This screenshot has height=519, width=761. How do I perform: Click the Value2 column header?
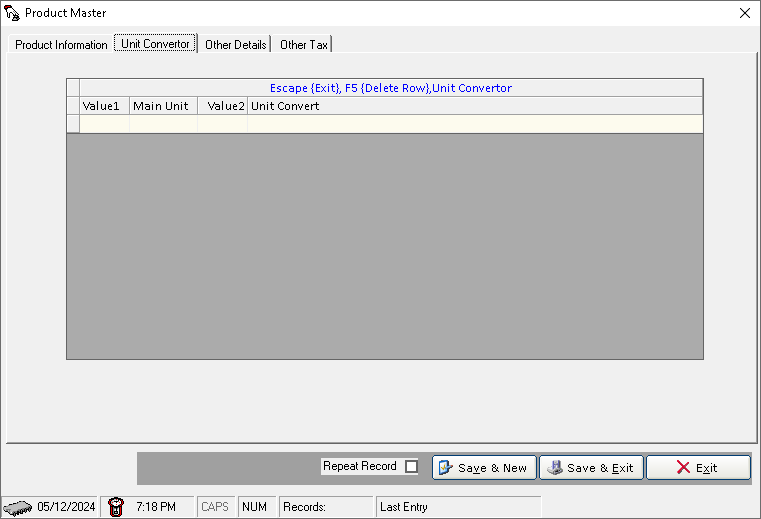(223, 106)
